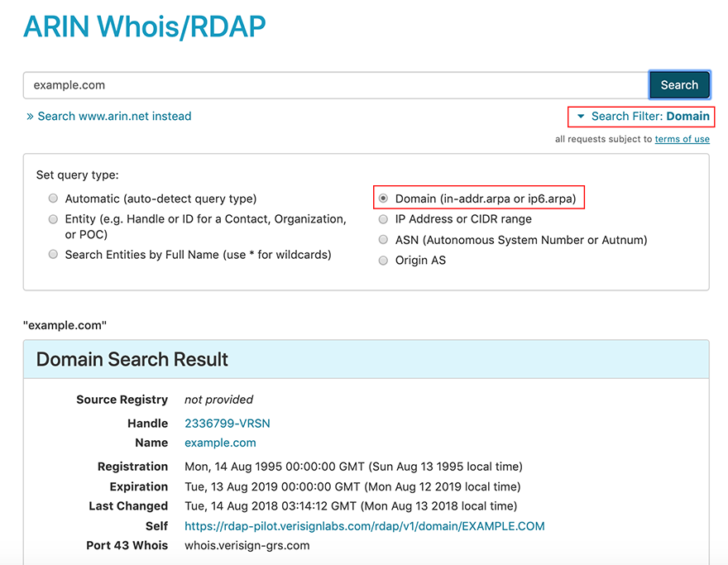Select the Entity query type
This screenshot has height=565, width=728.
53,218
